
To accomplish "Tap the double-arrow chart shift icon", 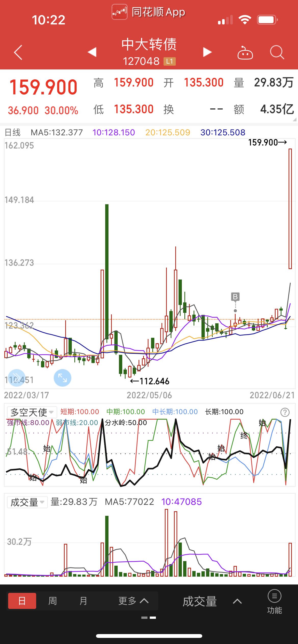I will pyautogui.click(x=17, y=378).
